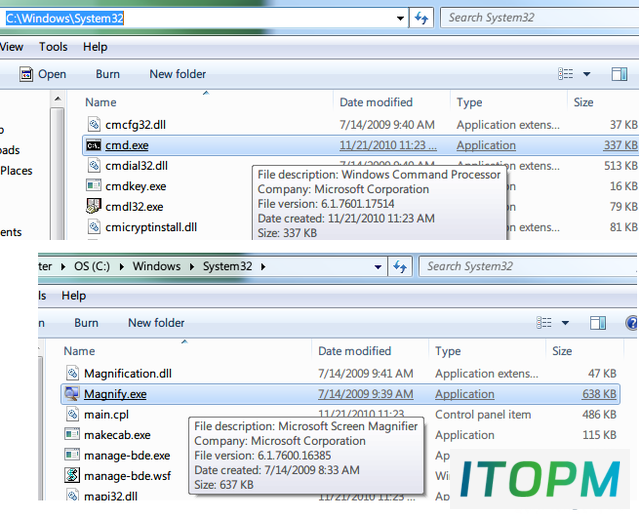Sort by Date modified in lower window
640x519 pixels.
tap(354, 351)
